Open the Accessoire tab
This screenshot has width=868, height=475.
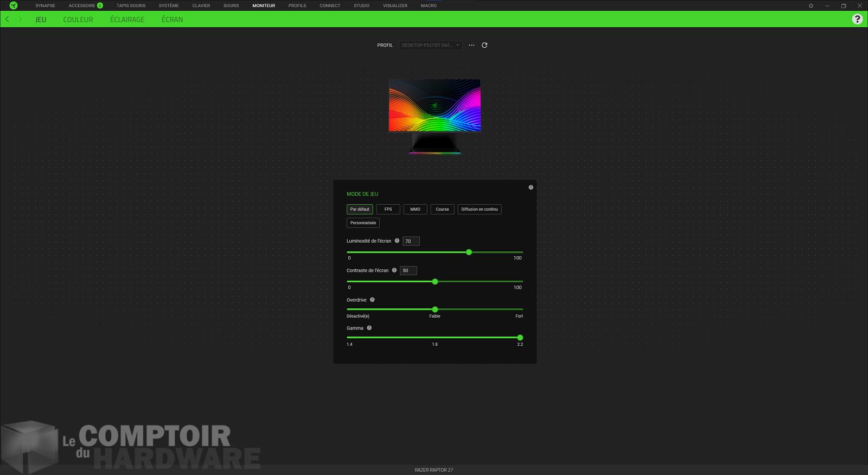click(82, 5)
